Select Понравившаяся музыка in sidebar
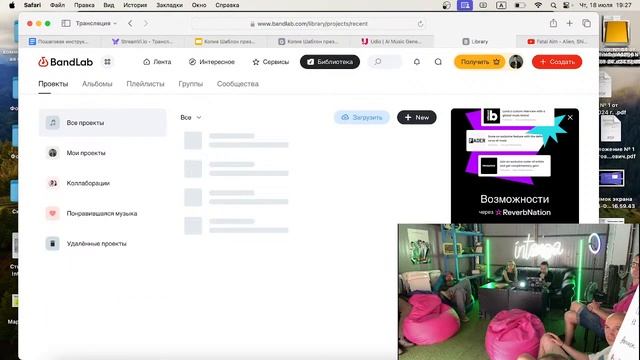The width and height of the screenshot is (640, 360). 102,213
